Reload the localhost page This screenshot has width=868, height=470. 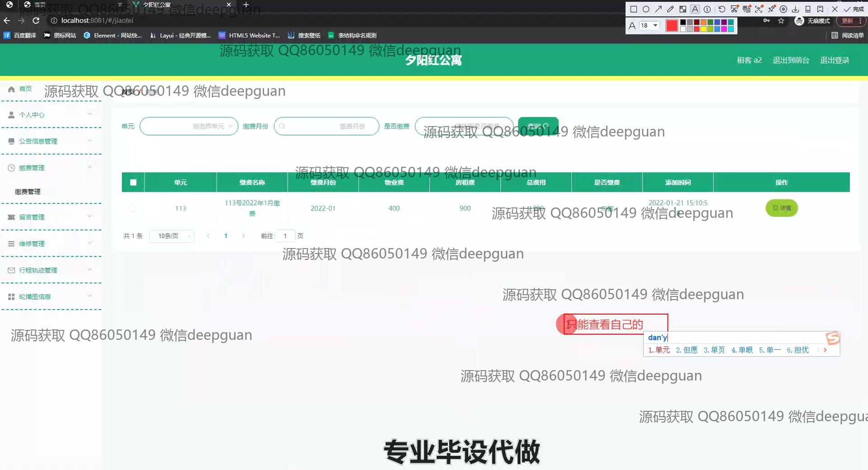36,20
